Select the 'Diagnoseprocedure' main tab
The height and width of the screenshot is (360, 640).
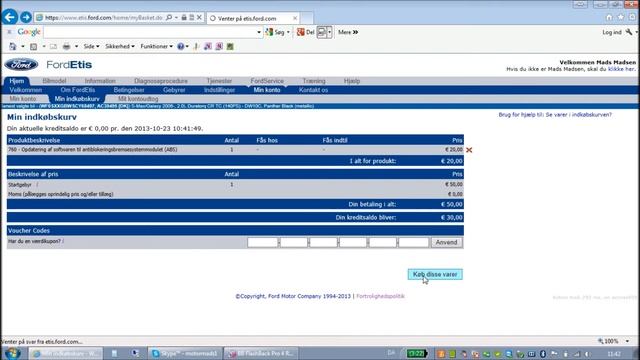click(161, 81)
